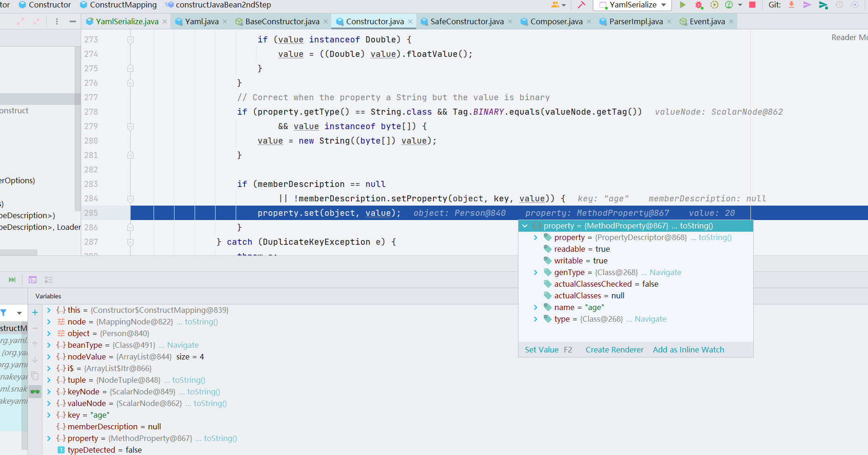The image size is (868, 455).
Task: Open the YamlSerialize.java editor tab
Action: point(127,21)
